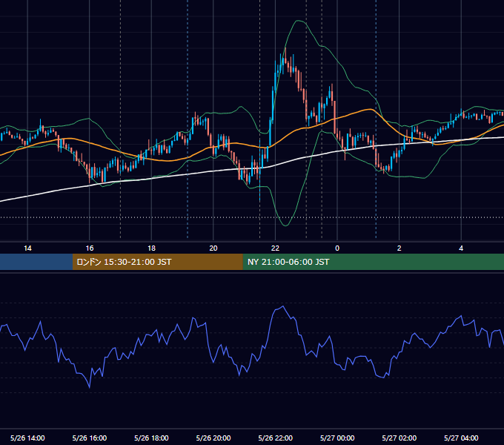Click the 5/26 14:00 label on the lower axis
Viewport: 504px width, 445px height.
tap(27, 438)
